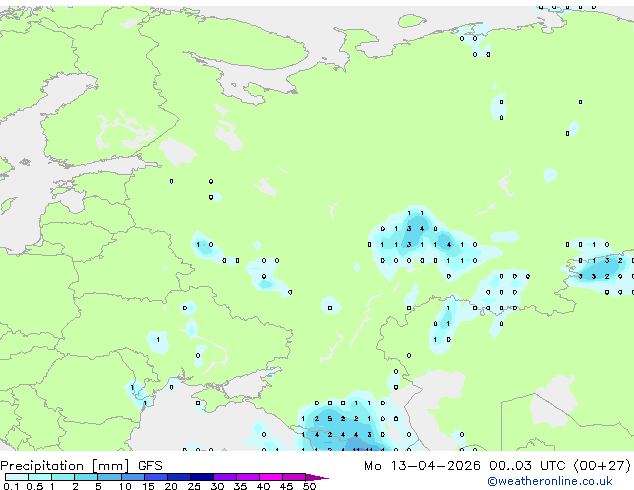Viewport: 634px width, 490px height.
Task: Click the '30' legend scale label
Action: [x=217, y=486]
